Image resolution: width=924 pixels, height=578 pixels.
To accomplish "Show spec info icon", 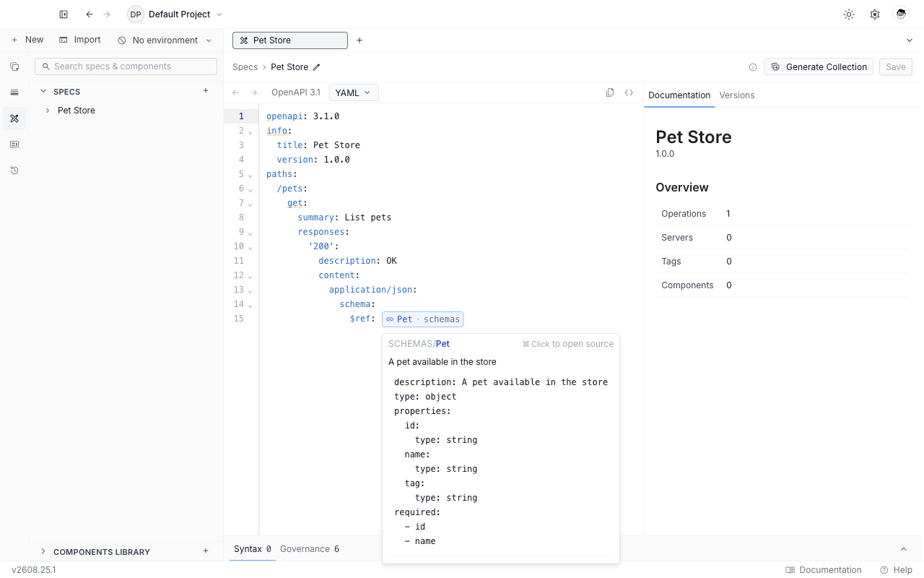I will point(753,67).
